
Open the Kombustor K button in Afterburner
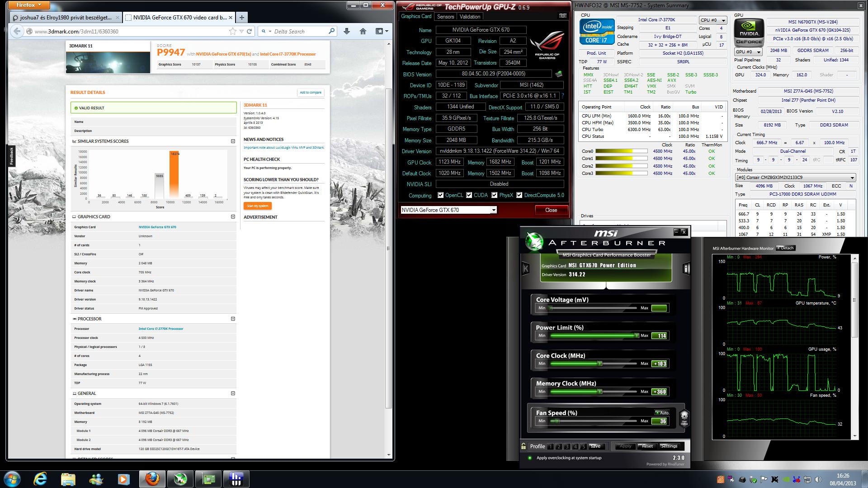tap(525, 268)
